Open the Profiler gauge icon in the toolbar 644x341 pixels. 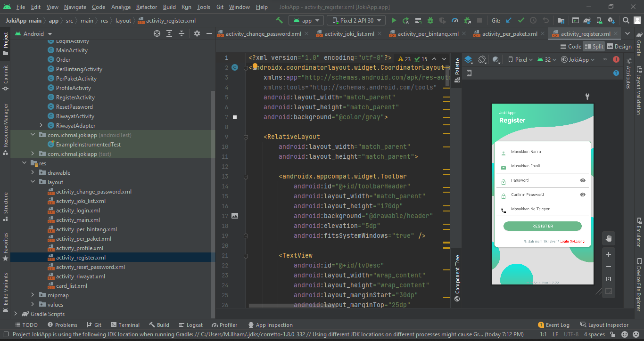click(x=455, y=21)
